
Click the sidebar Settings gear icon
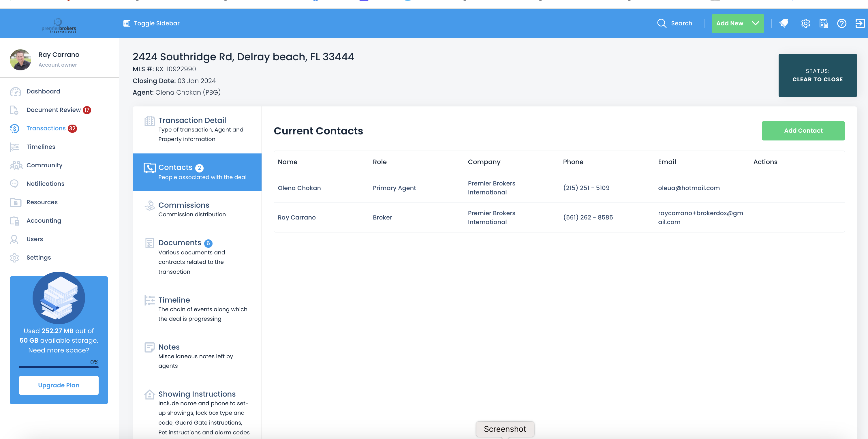(x=14, y=258)
